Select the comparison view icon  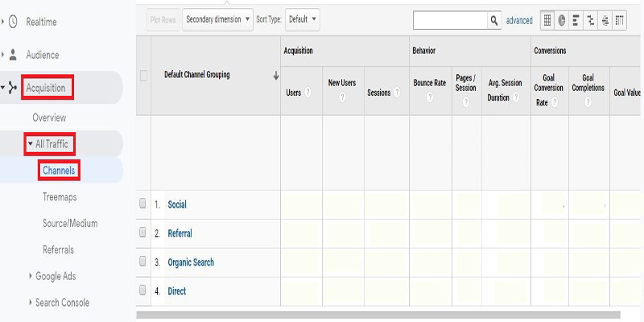tap(591, 20)
